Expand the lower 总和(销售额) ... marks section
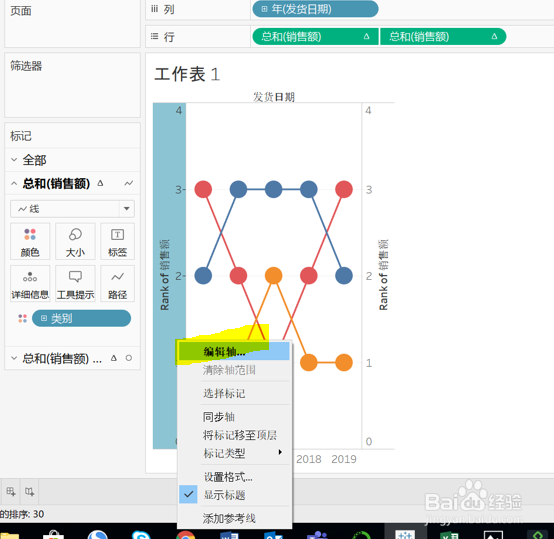The height and width of the screenshot is (539, 554). pos(14,358)
